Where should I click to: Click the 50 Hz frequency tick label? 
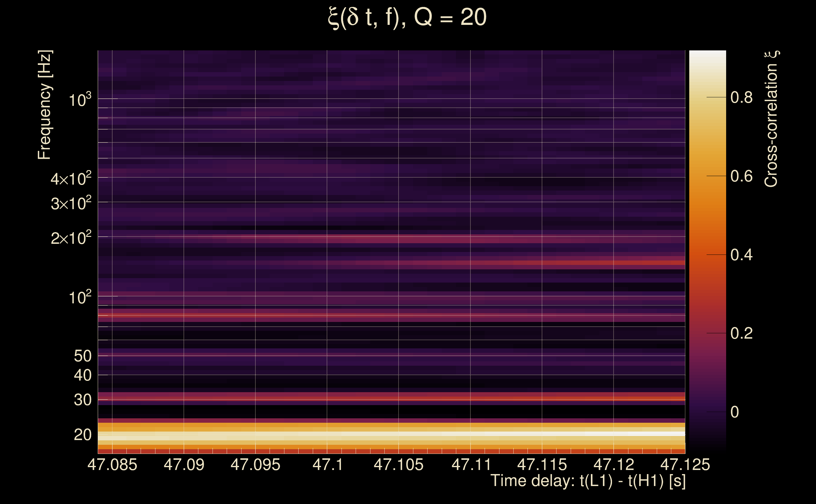click(82, 356)
